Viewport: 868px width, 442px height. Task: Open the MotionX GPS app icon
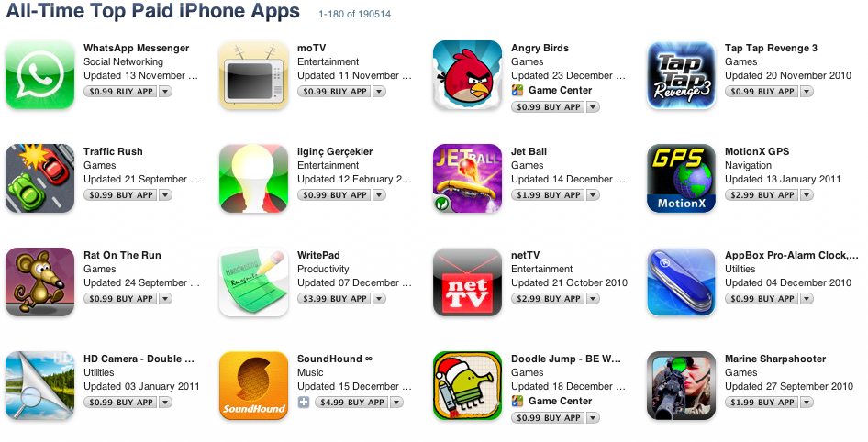click(x=681, y=178)
